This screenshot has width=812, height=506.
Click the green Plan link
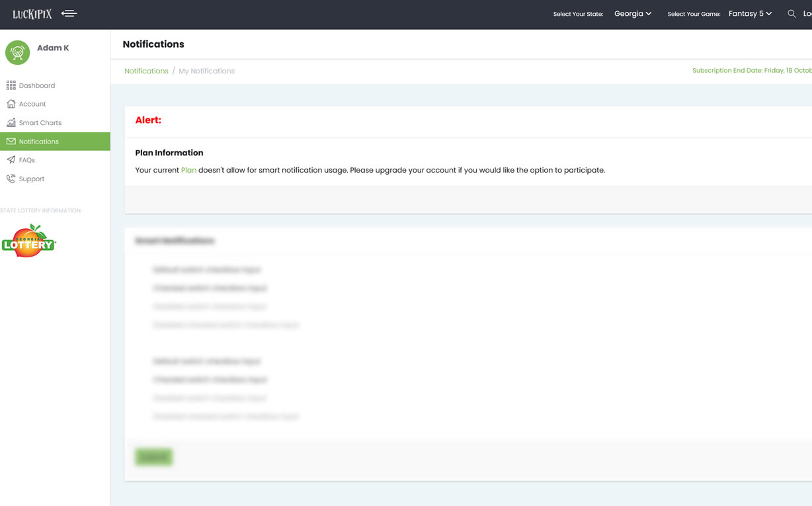tap(188, 170)
